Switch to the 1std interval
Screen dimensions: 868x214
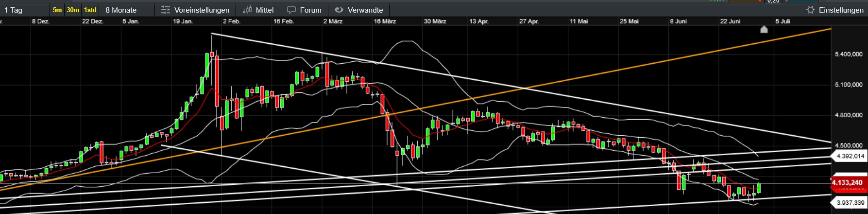click(90, 10)
